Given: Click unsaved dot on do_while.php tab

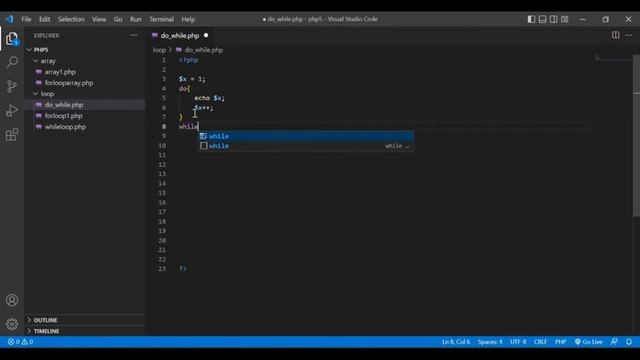Looking at the screenshot, I should point(206,35).
